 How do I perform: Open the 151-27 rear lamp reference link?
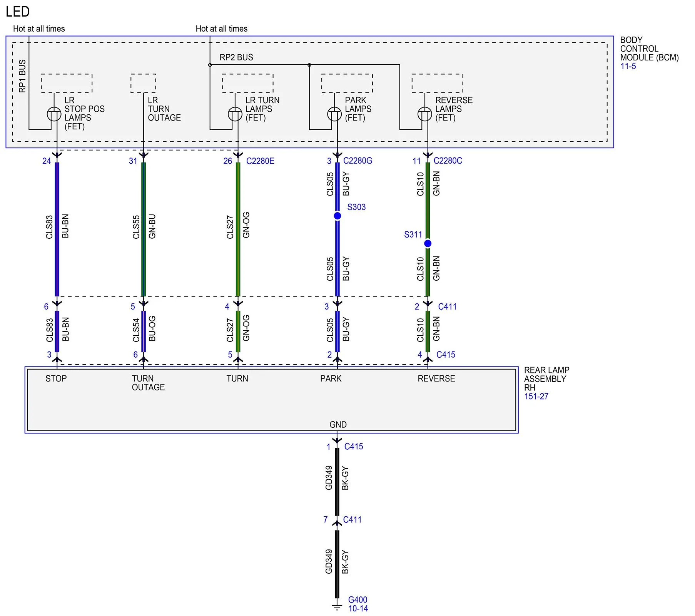click(x=536, y=396)
